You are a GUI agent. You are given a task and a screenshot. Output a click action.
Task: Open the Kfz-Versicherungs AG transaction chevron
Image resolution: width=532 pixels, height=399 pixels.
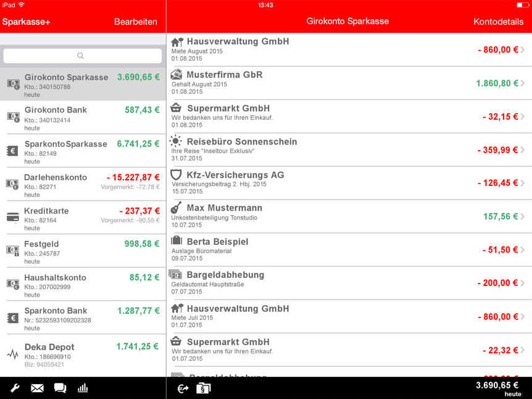point(523,183)
